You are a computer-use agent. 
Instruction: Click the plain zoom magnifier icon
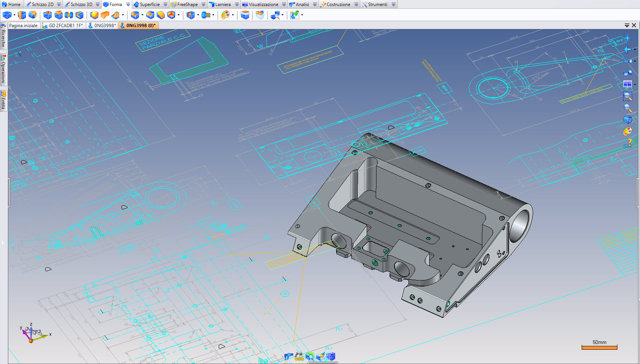pos(627,108)
